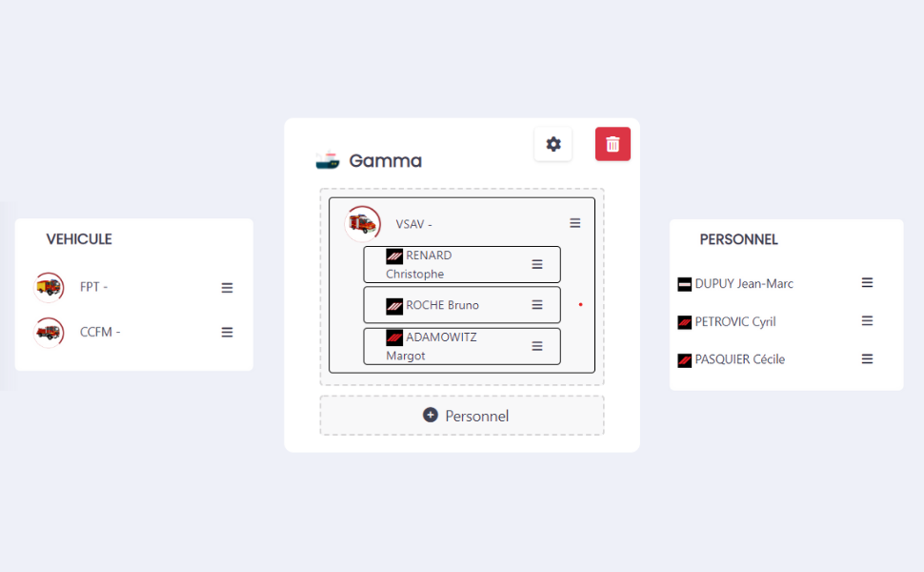Click the FPT fire truck icon
Screen dimensions: 924x572
coord(49,287)
